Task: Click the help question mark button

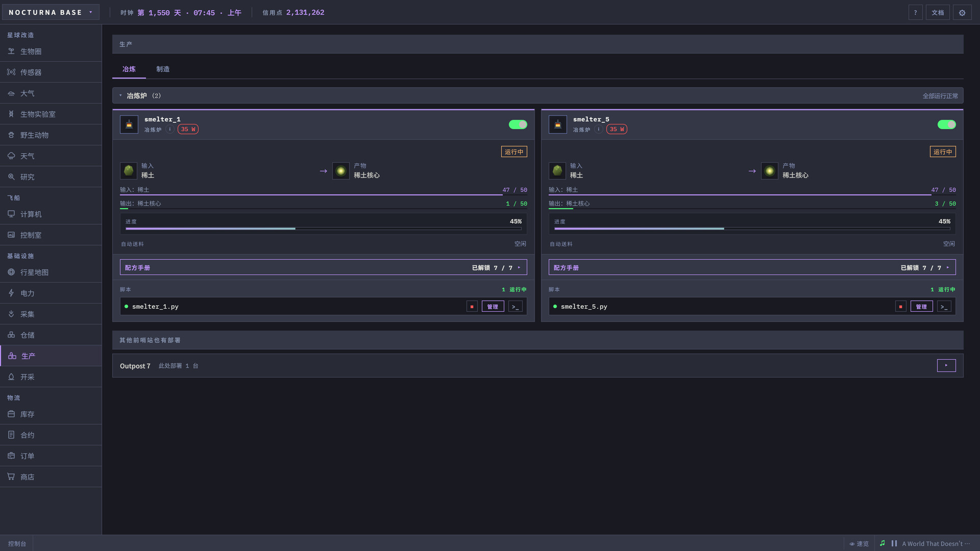Action: click(915, 13)
